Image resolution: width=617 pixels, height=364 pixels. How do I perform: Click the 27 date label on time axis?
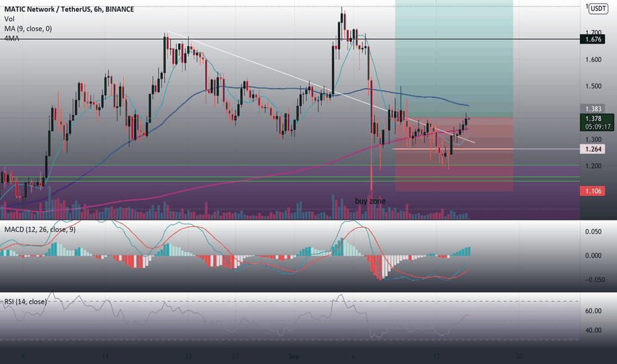point(235,356)
